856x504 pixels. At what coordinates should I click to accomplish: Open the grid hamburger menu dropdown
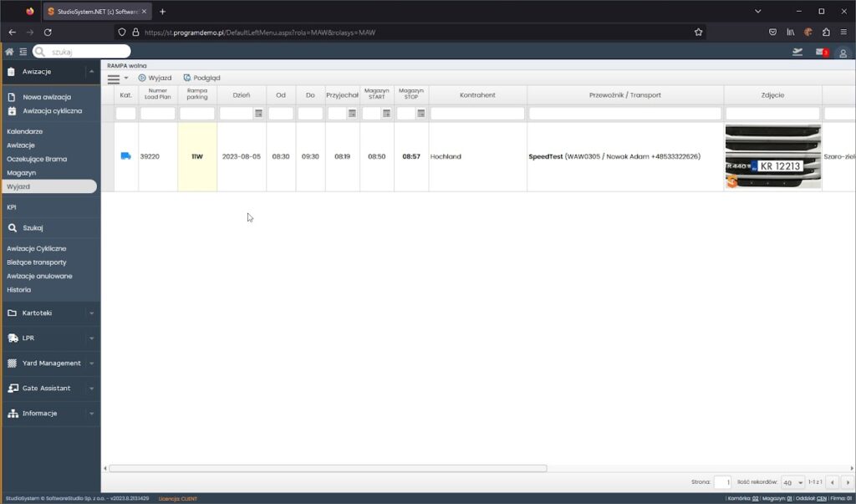(x=117, y=78)
